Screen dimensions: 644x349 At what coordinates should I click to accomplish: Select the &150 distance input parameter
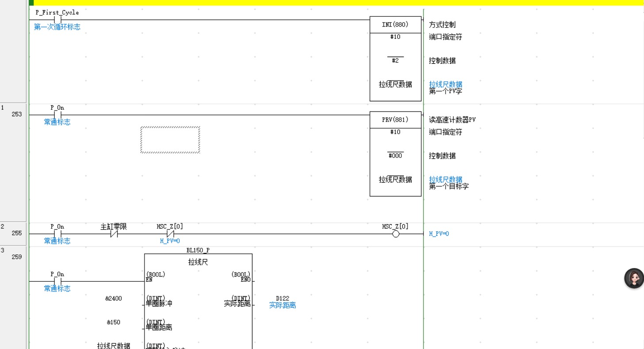pyautogui.click(x=114, y=322)
